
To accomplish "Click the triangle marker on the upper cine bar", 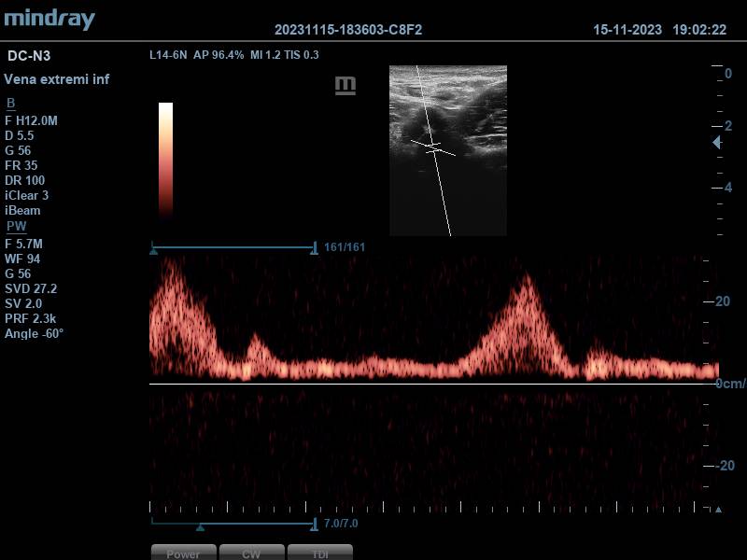I will click(153, 249).
